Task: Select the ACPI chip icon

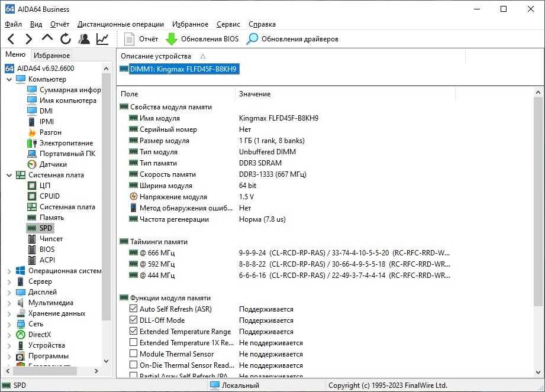Action: point(32,260)
